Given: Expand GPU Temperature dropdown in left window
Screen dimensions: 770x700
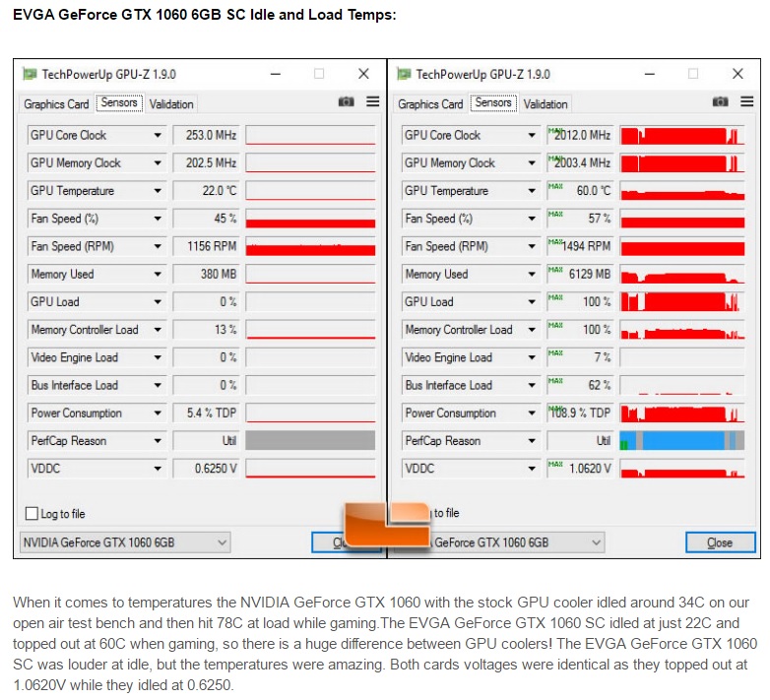Looking at the screenshot, I should (x=158, y=190).
